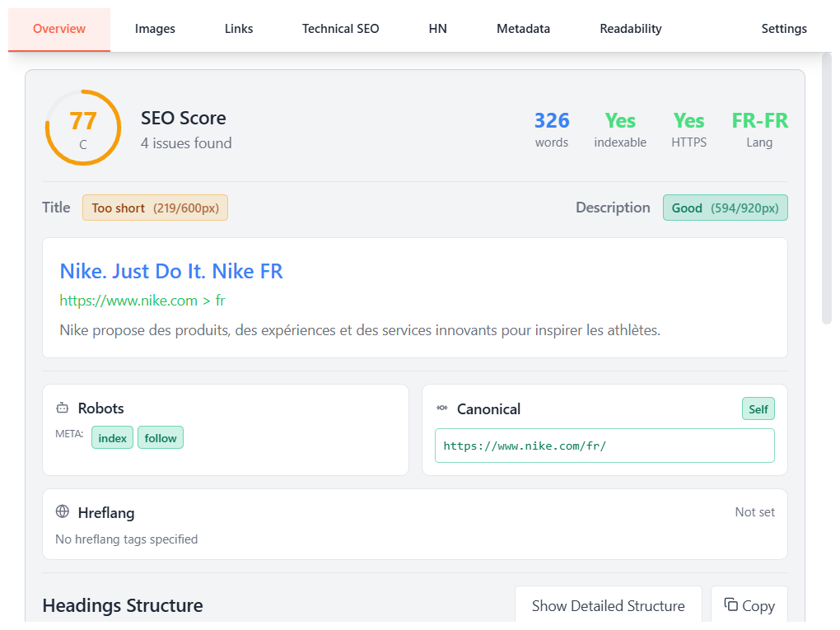Click the SEO score circle showing 77

[83, 128]
